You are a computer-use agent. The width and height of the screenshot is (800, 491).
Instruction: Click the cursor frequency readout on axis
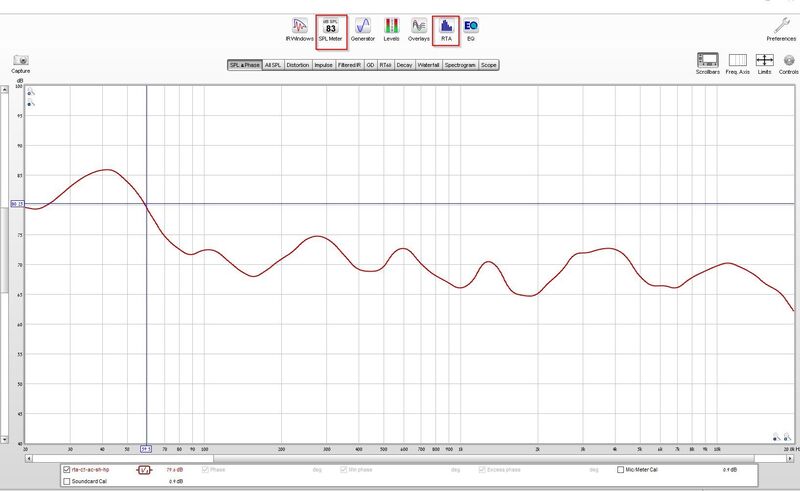pyautogui.click(x=146, y=449)
